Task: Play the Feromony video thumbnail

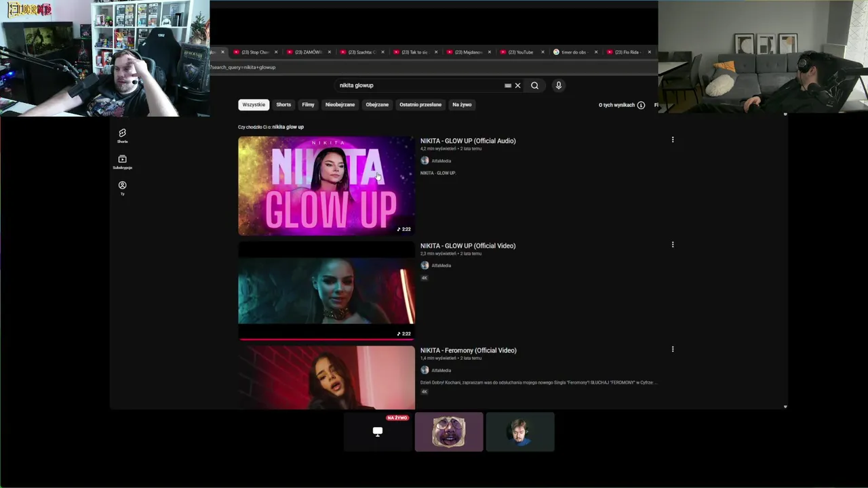Action: pyautogui.click(x=326, y=378)
